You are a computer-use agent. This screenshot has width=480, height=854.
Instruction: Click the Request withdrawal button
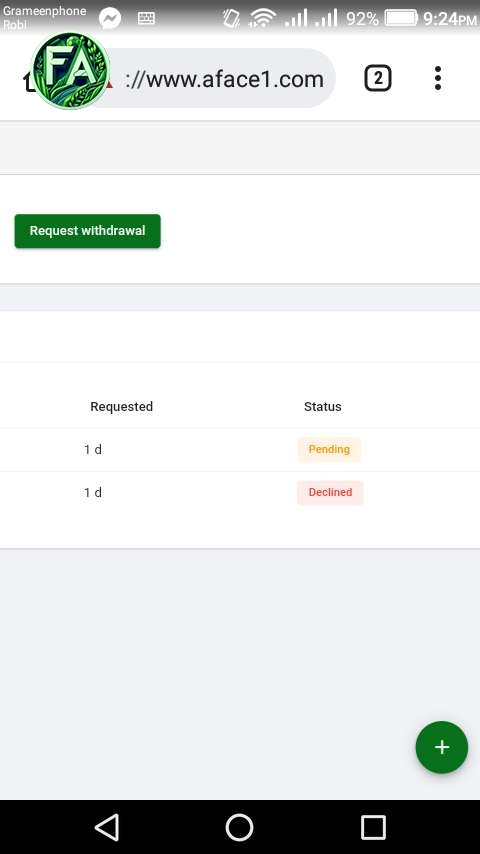88,231
